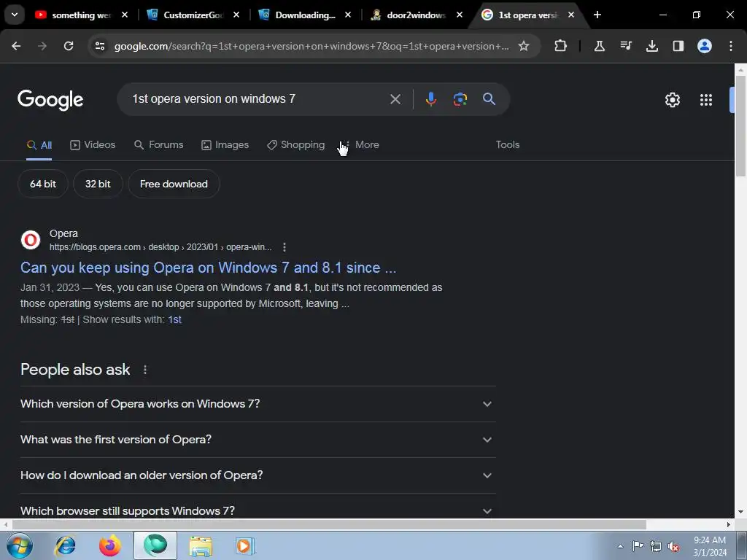747x560 pixels.
Task: Search by voice microphone icon
Action: click(x=430, y=99)
